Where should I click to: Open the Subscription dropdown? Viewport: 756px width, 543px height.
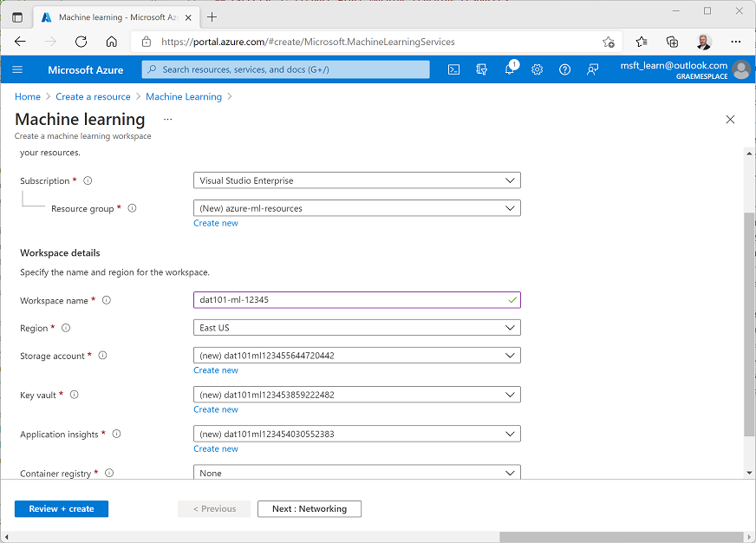click(356, 180)
